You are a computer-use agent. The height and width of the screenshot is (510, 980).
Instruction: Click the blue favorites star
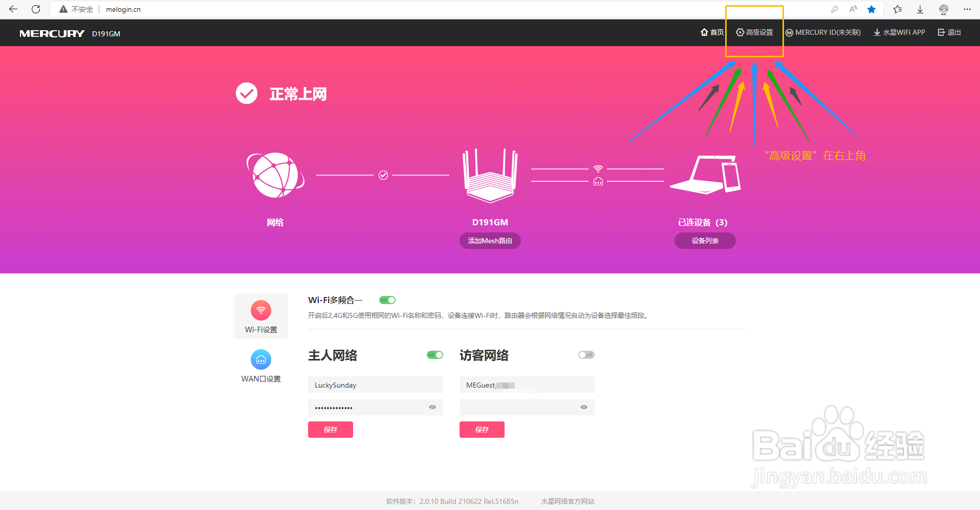[x=872, y=9]
